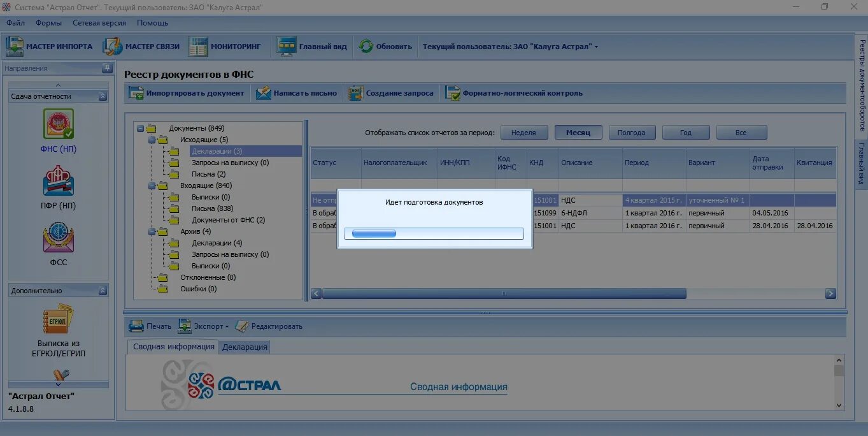This screenshot has width=868, height=436.
Task: Open the Помощь menu
Action: (152, 23)
